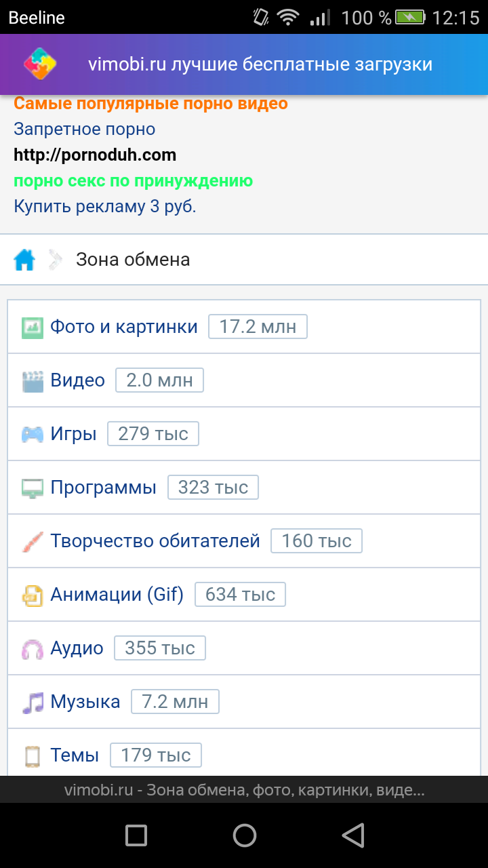This screenshot has width=488, height=868.
Task: Click the green photo icon
Action: tap(32, 328)
